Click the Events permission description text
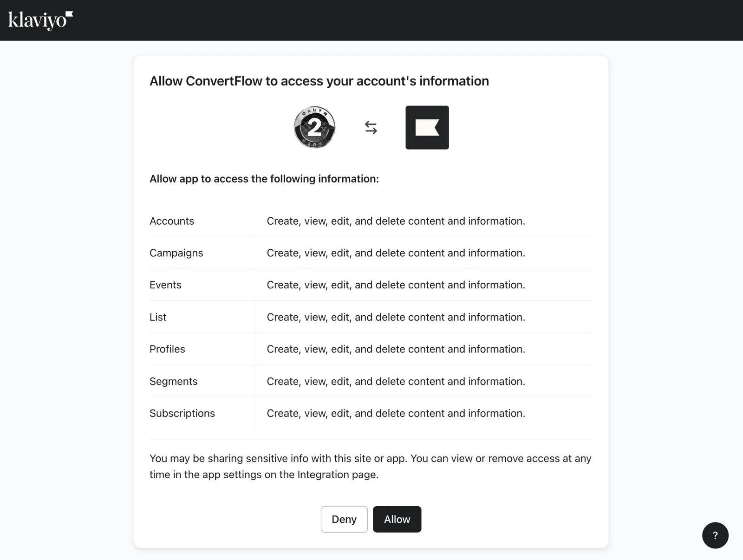 pos(396,285)
